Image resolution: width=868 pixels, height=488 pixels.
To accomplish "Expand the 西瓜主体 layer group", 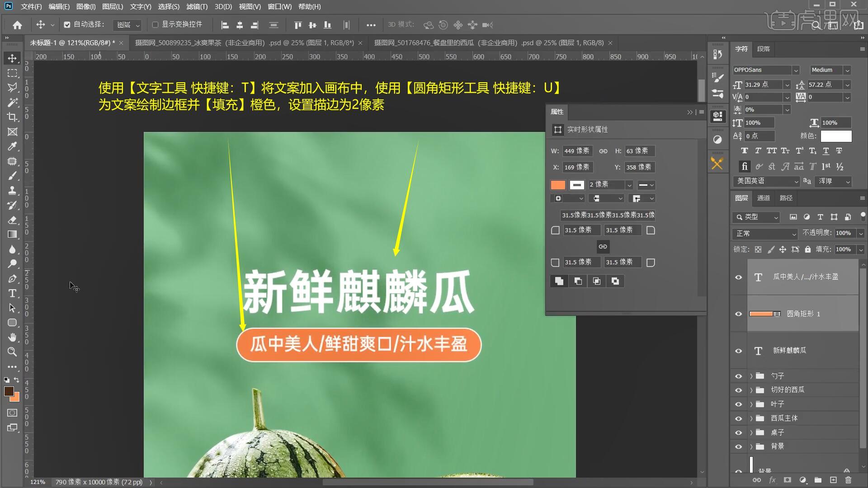I will click(x=751, y=418).
